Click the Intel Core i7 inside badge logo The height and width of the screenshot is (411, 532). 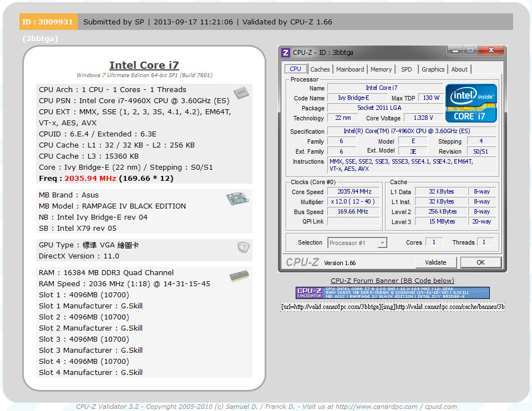[x=470, y=102]
